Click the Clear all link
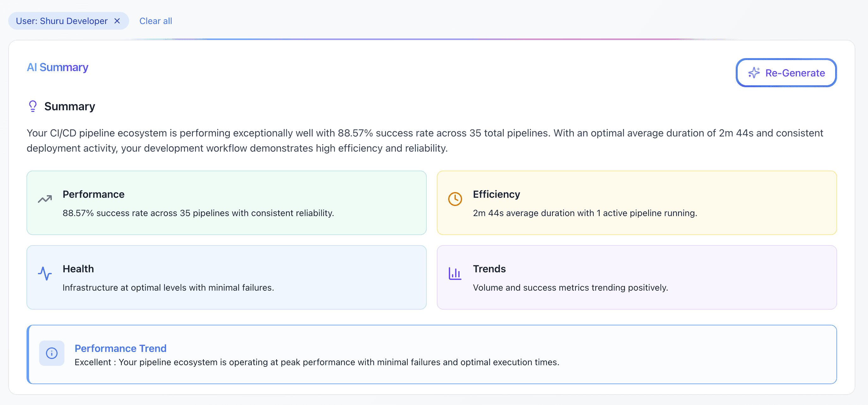This screenshot has height=405, width=868. tap(156, 21)
